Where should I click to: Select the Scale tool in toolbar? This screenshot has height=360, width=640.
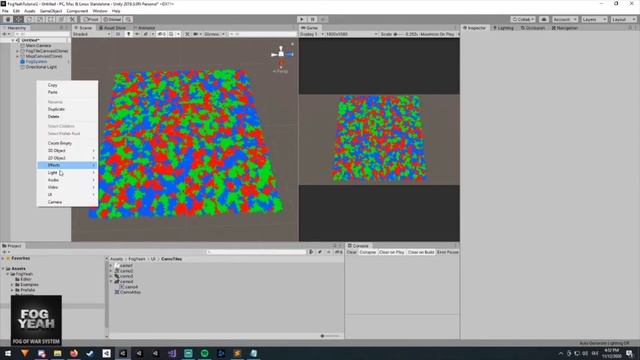point(40,19)
